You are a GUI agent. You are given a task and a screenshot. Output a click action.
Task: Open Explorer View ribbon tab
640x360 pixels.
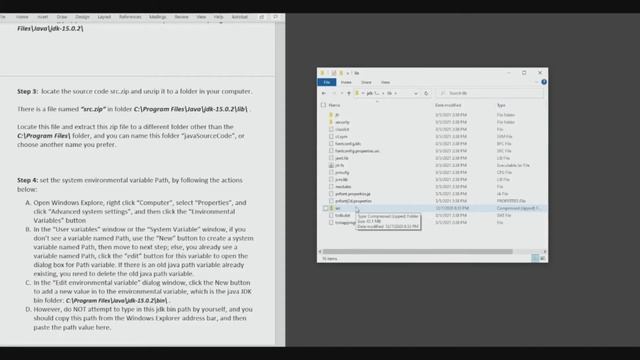[x=385, y=82]
